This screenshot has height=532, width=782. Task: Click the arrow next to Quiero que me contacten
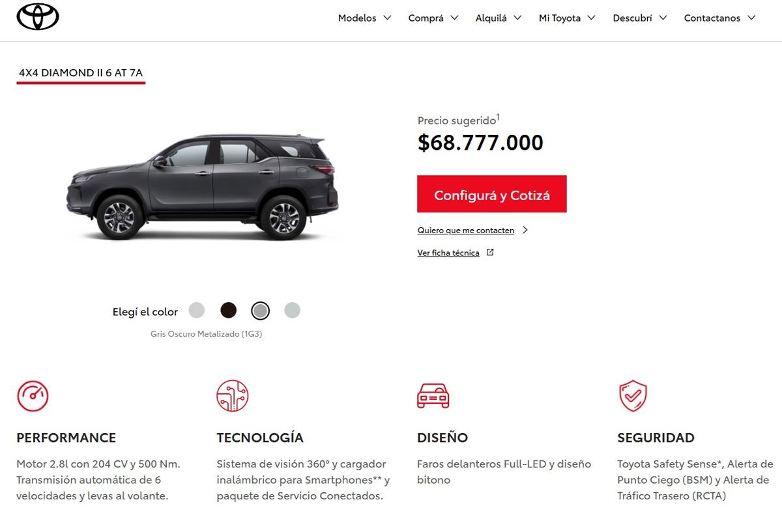tap(525, 230)
